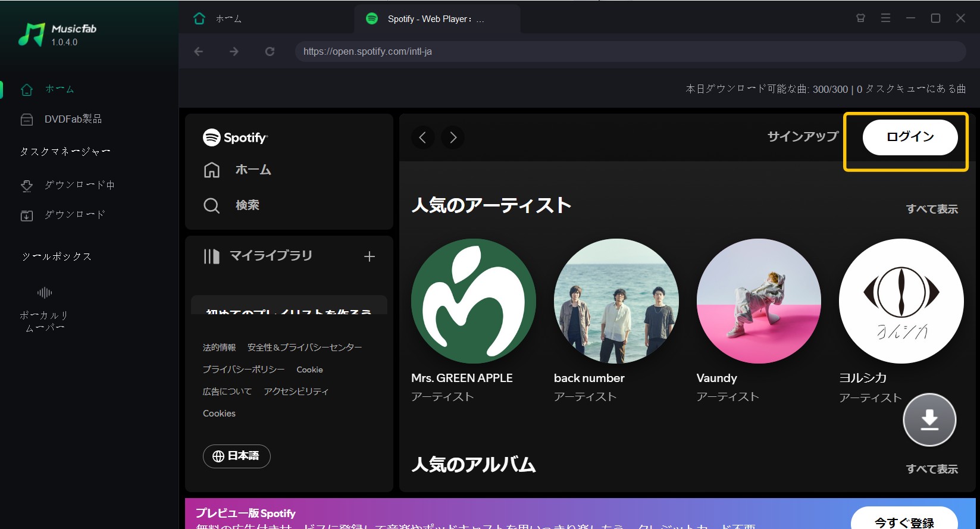Screen dimensions: 980x529
Task: Go forward with browser forward arrow
Action: click(x=234, y=52)
